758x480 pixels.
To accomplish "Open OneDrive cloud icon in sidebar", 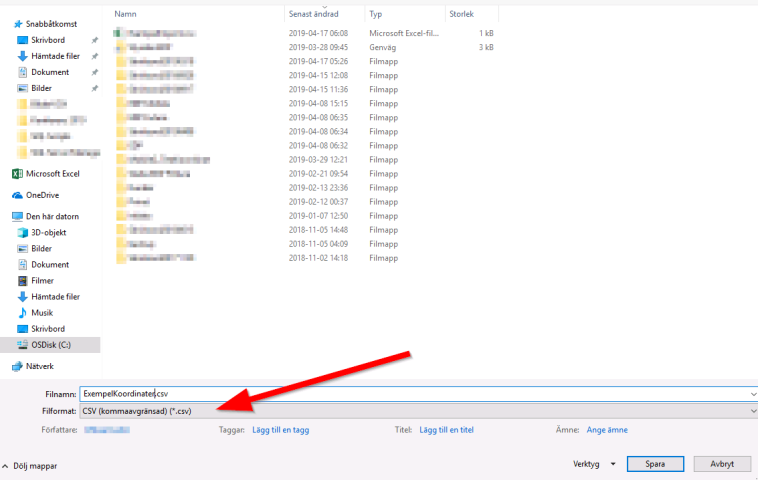I will pos(17,195).
